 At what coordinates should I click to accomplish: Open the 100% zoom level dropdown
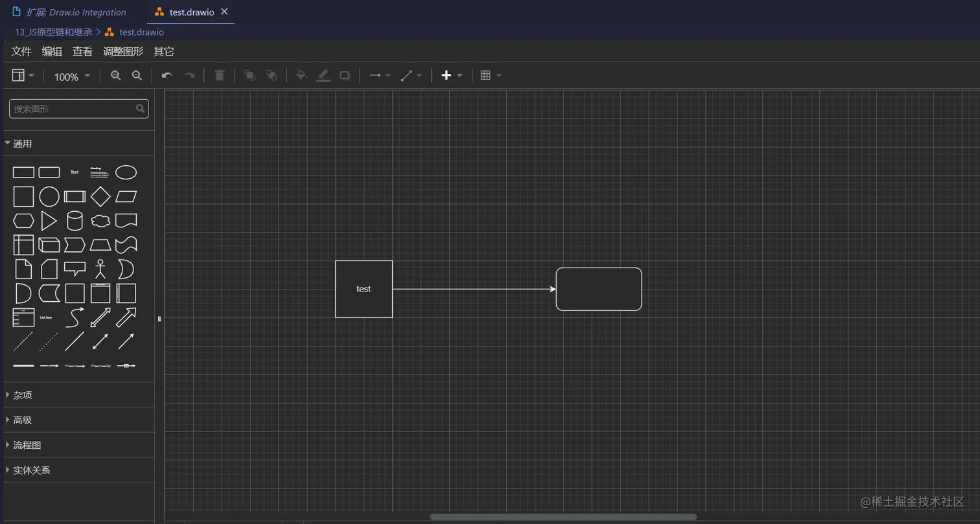72,76
